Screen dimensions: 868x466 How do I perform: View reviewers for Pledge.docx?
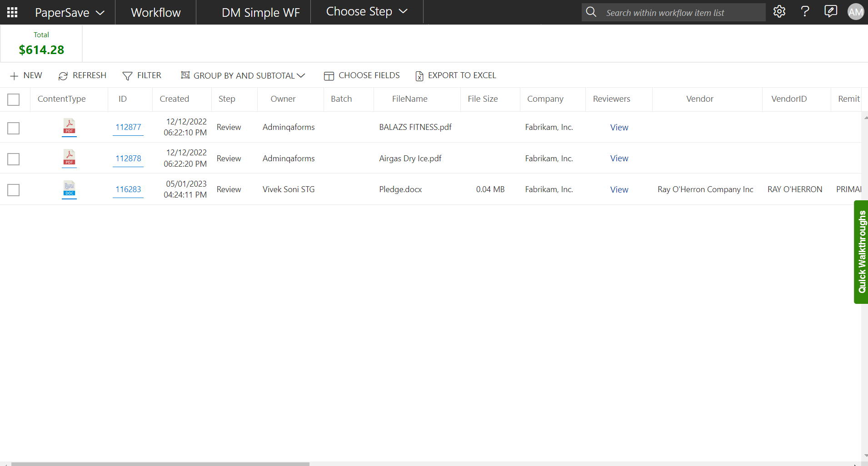619,189
